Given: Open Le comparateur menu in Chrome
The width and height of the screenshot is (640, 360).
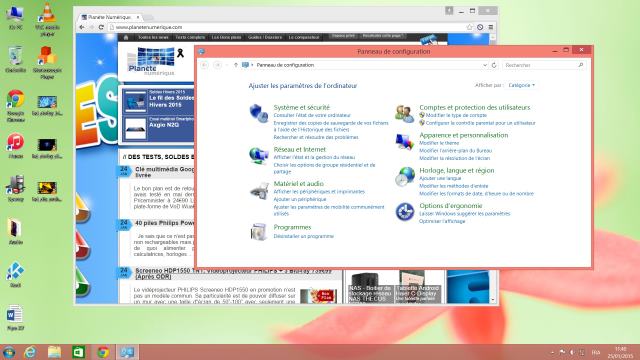Looking at the screenshot, I should pyautogui.click(x=304, y=37).
